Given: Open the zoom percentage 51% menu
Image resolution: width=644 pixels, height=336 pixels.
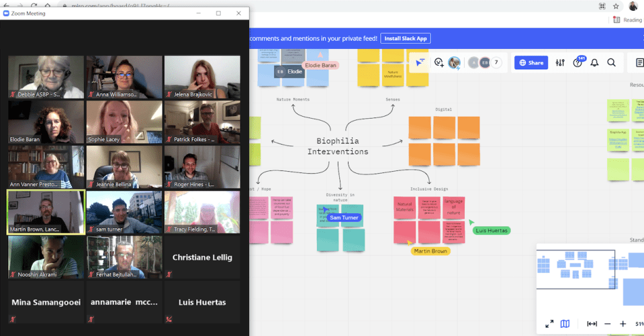Looking at the screenshot, I should (x=637, y=323).
